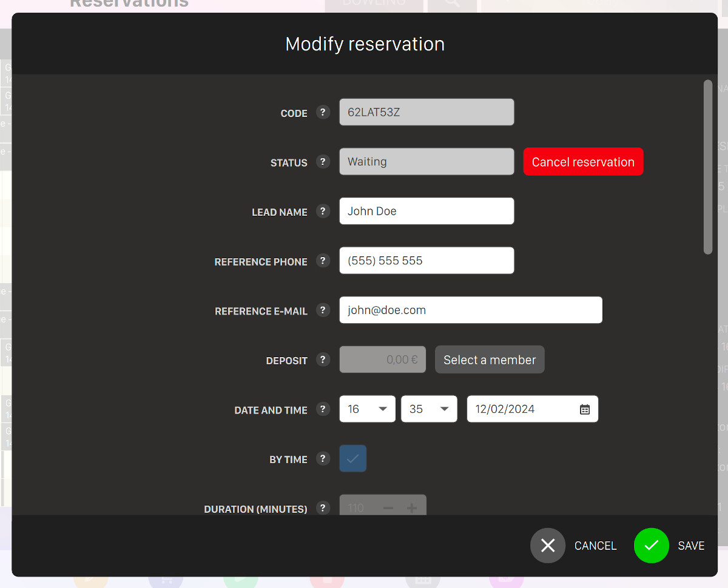Screen dimensions: 728x588
Task: Click the Select a member button
Action: 490,360
